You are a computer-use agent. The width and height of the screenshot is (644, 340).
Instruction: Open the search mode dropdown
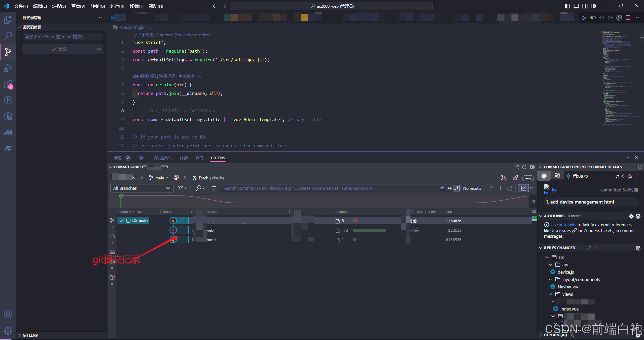[200, 188]
